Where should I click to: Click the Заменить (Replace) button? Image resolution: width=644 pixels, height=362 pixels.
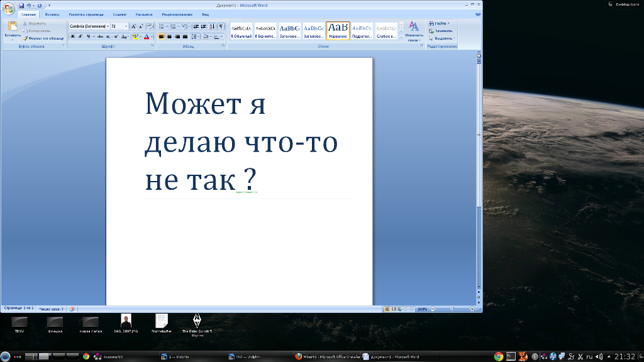pyautogui.click(x=439, y=30)
